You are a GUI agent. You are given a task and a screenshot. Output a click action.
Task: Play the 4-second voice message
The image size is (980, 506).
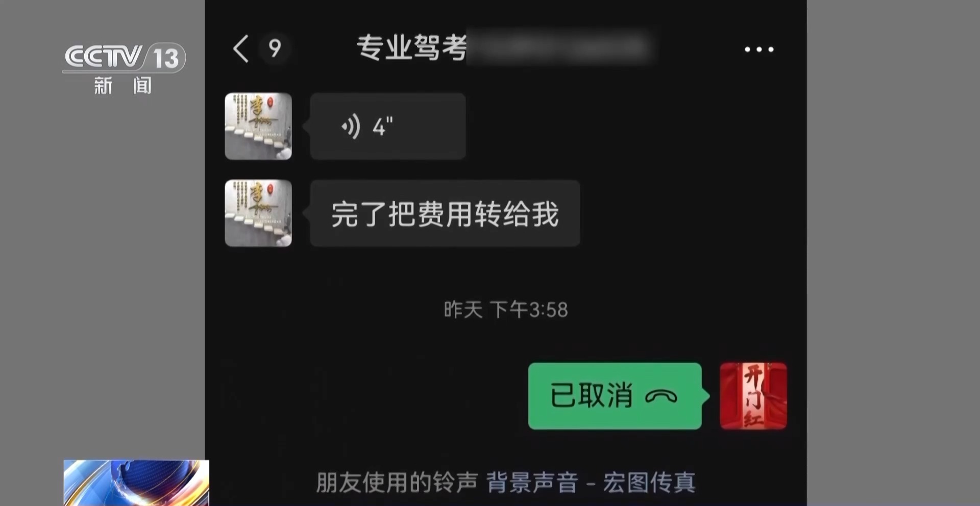click(x=388, y=126)
